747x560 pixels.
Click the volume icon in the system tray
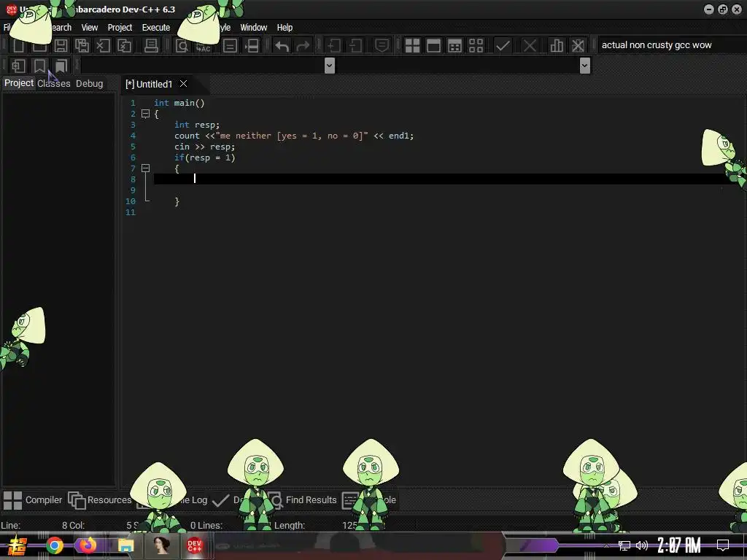pos(642,545)
